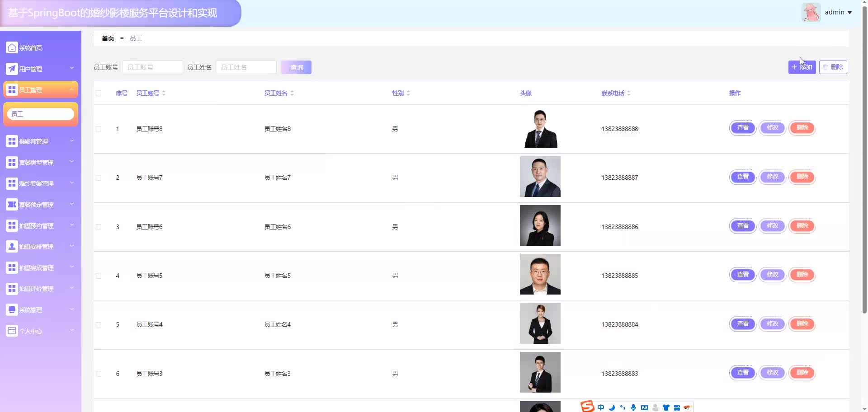
Task: Click the 系统管理 monitor icon
Action: point(12,309)
